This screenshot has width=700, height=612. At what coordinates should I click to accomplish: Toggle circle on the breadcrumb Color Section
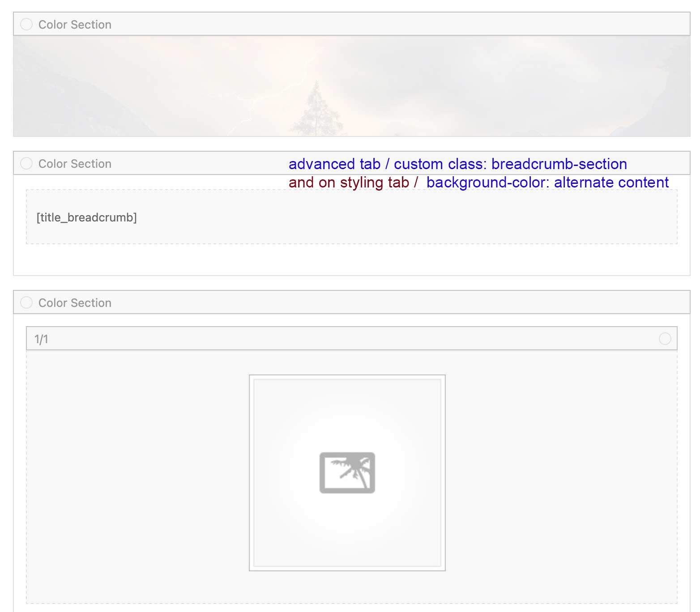(26, 163)
